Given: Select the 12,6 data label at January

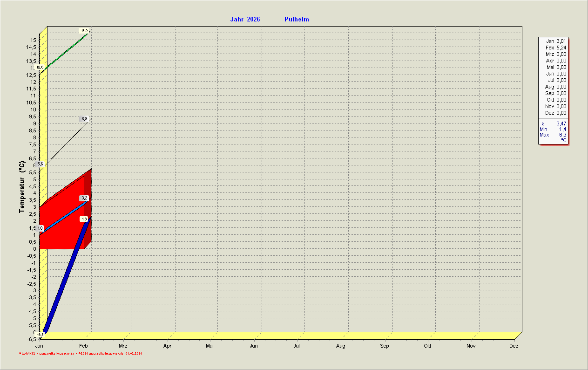Looking at the screenshot, I should (40, 68).
